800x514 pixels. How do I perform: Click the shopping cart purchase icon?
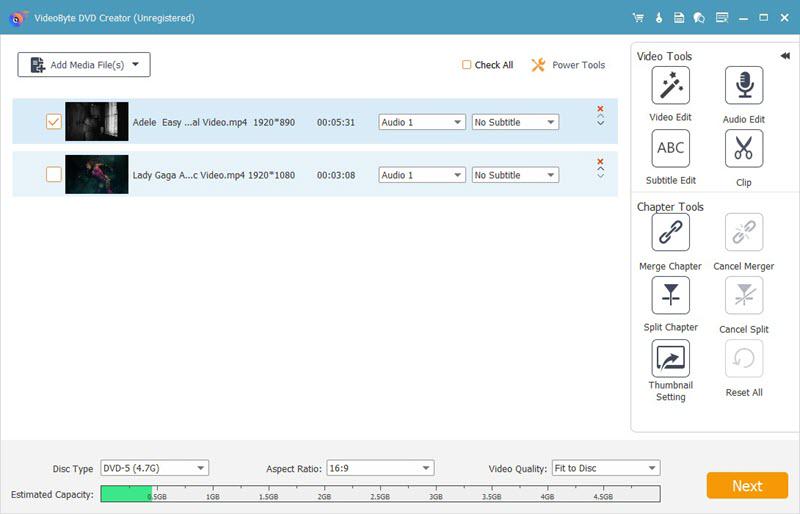pyautogui.click(x=638, y=18)
